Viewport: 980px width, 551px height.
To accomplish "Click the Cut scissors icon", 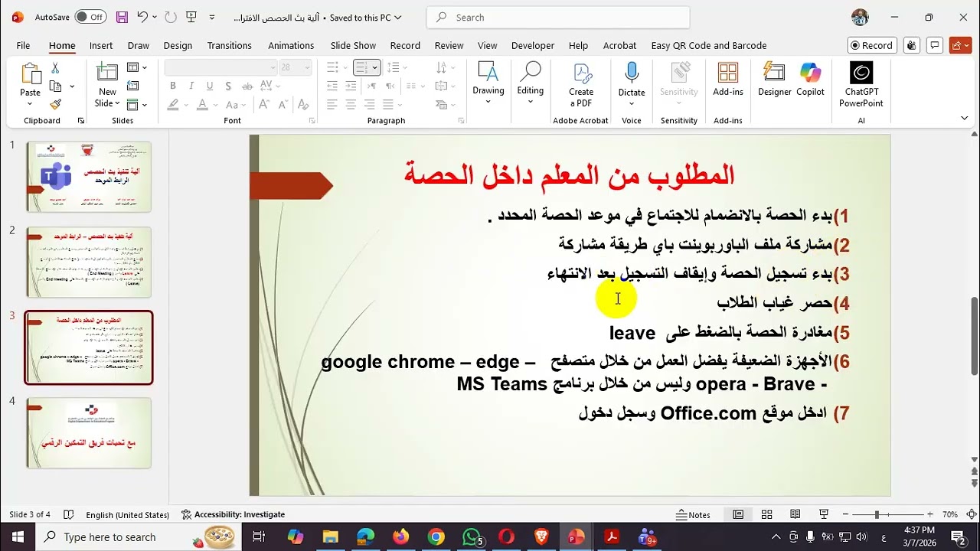I will click(55, 68).
